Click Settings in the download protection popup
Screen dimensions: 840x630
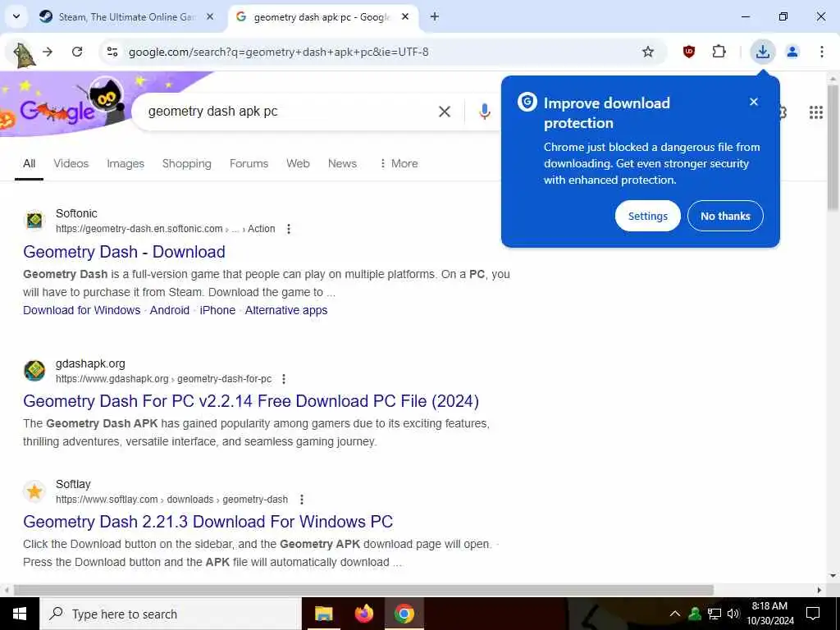pyautogui.click(x=648, y=216)
